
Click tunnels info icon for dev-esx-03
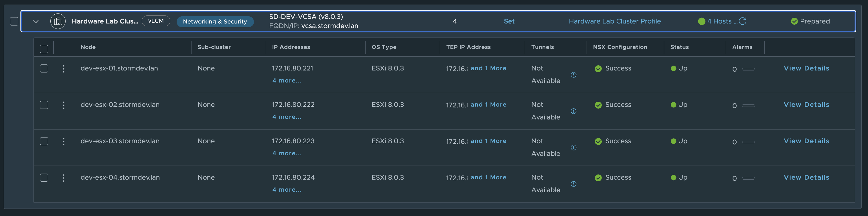[573, 148]
